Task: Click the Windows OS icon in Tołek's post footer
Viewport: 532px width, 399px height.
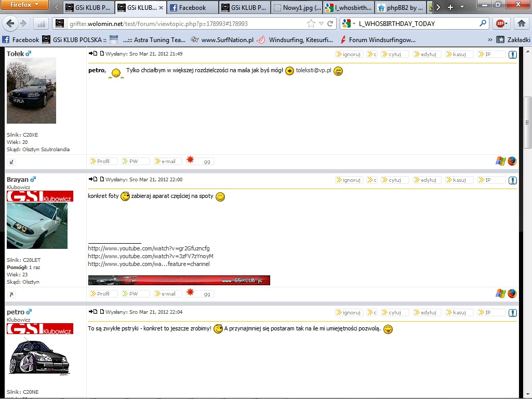Action: [500, 161]
